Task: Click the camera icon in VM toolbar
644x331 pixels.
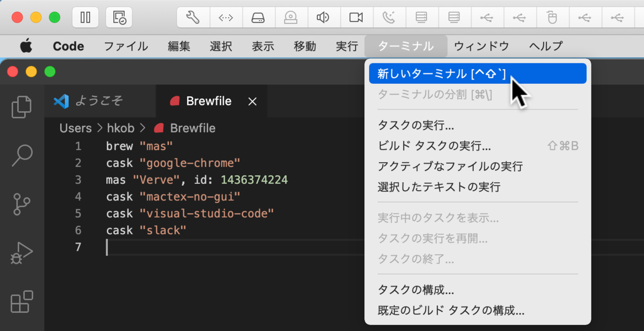Action: point(356,18)
